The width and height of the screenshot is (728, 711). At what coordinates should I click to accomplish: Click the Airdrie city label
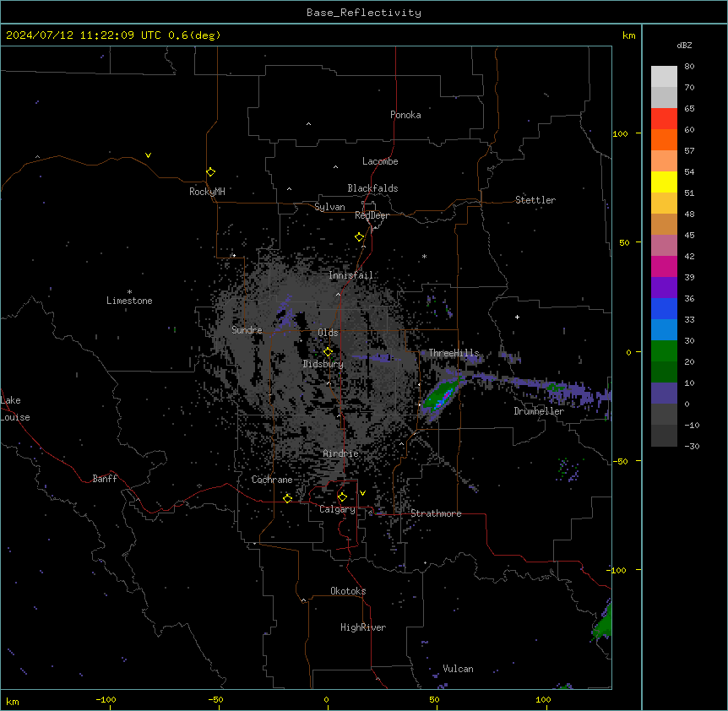(x=341, y=453)
